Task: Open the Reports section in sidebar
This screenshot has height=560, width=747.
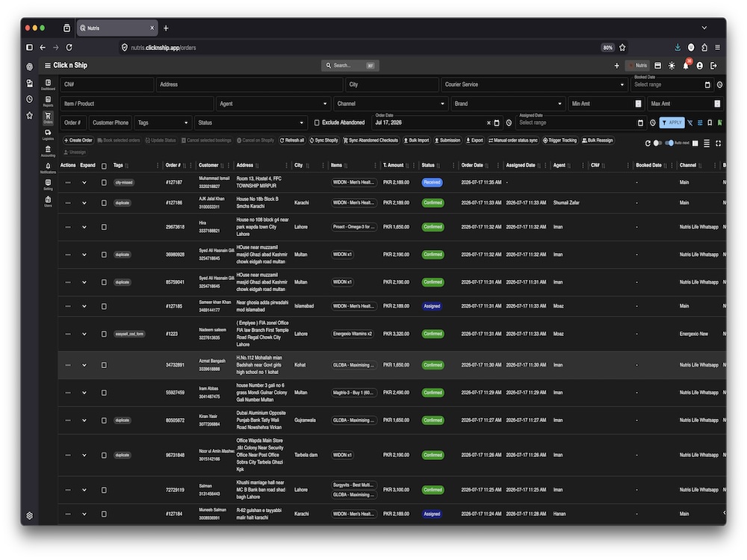Action: (48, 102)
